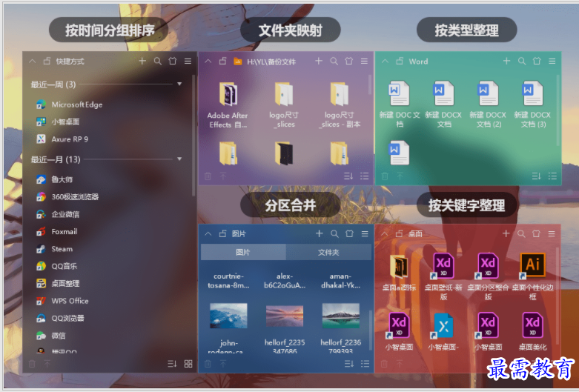The height and width of the screenshot is (392, 579).
Task: Open 新建 DOC 文档 file
Action: [x=400, y=104]
